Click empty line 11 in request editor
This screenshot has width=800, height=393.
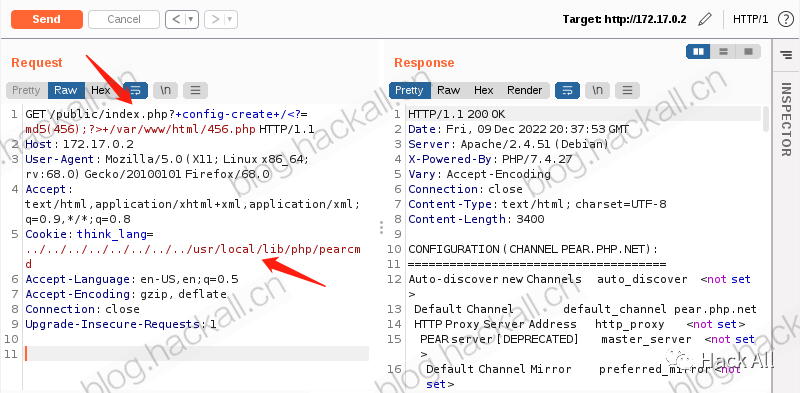tap(197, 354)
